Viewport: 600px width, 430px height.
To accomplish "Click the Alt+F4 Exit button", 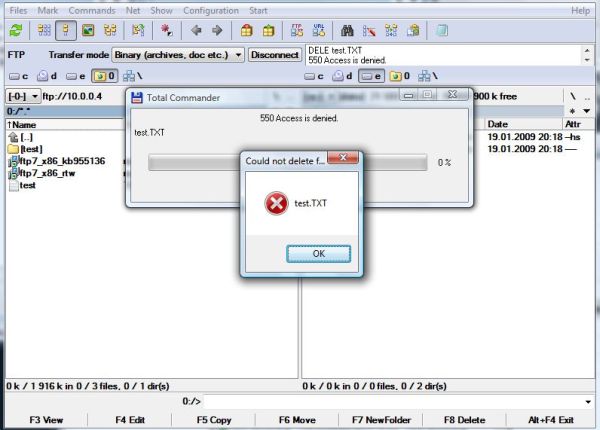I will [x=551, y=420].
